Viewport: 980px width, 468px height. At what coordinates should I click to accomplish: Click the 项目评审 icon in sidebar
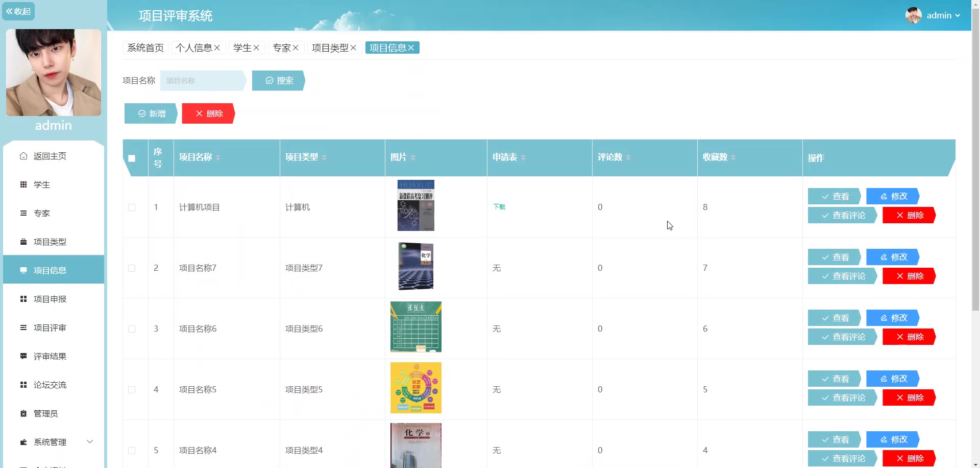(x=23, y=327)
